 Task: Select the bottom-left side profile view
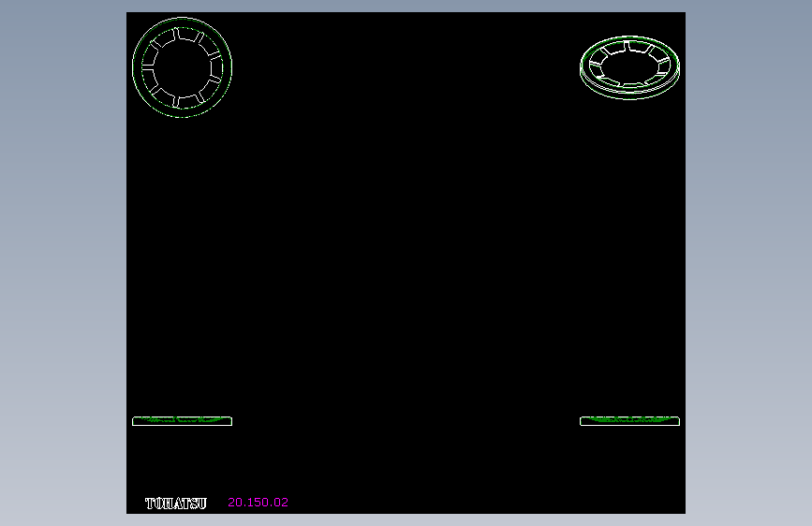click(183, 421)
